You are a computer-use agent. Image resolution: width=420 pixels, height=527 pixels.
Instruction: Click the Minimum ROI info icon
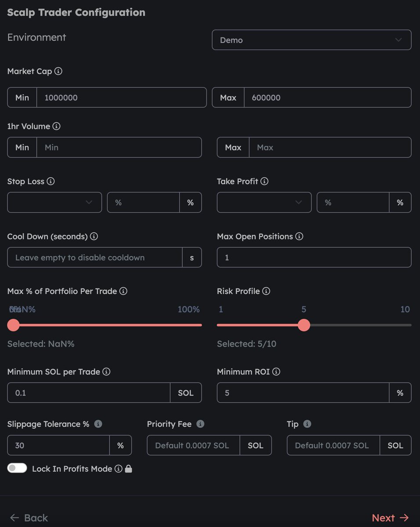(x=276, y=372)
